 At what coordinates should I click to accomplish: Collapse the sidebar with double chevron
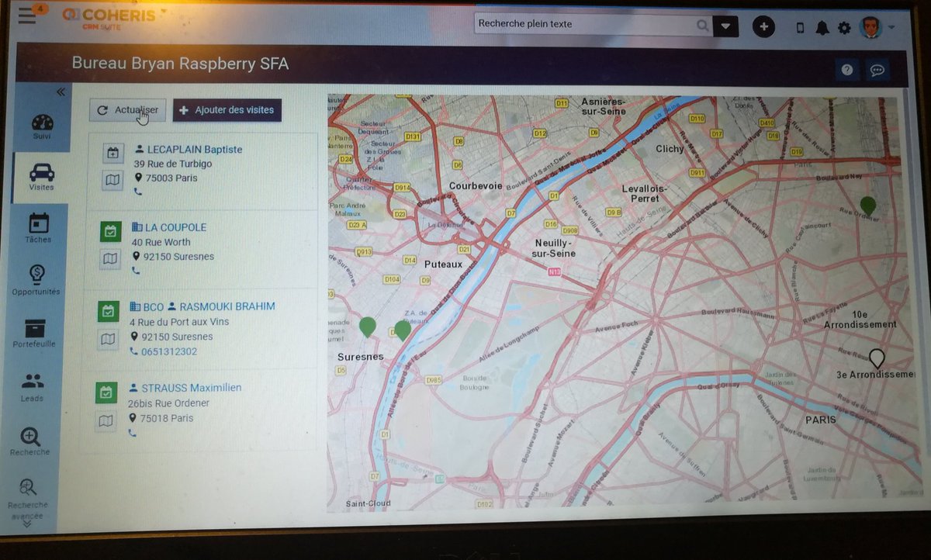coord(61,92)
